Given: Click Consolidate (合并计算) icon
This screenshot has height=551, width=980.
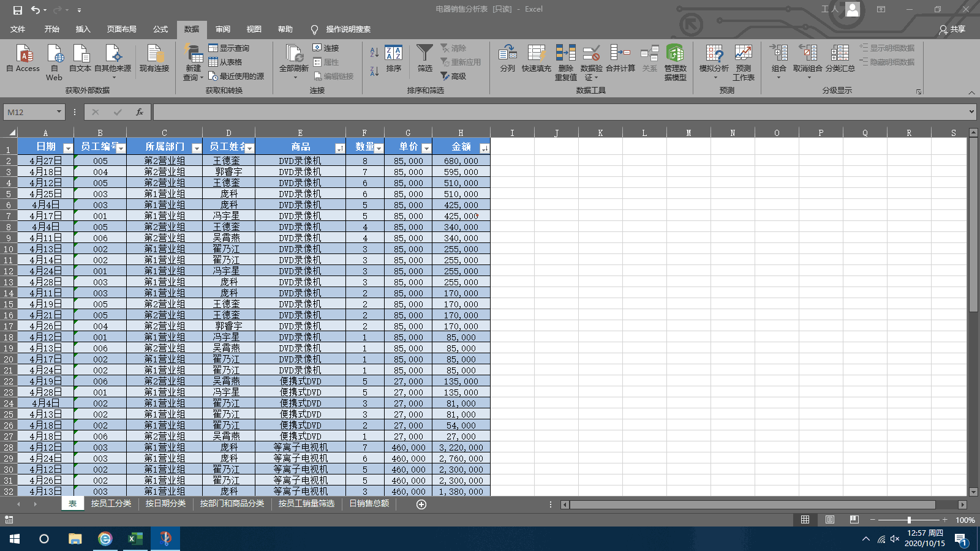Looking at the screenshot, I should pos(620,53).
